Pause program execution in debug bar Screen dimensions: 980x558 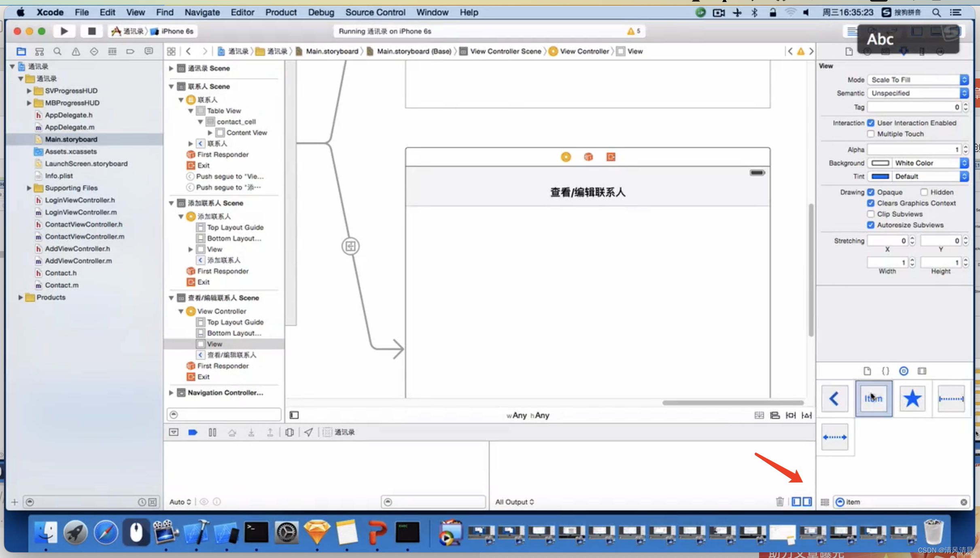click(x=212, y=432)
